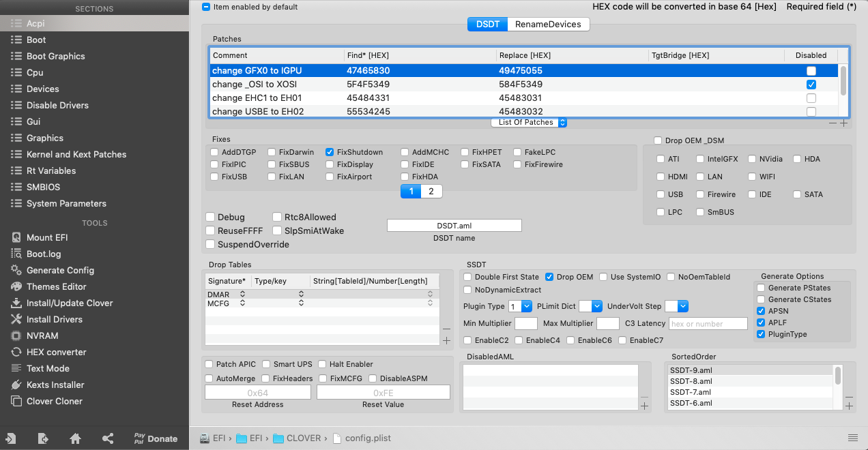Click the Reset Address field
The image size is (868, 450).
[x=258, y=392]
